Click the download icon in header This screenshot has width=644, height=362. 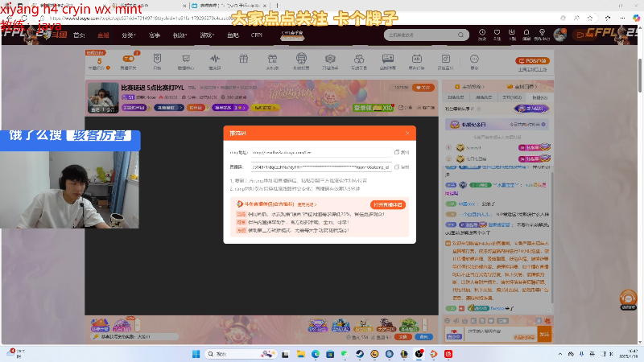pyautogui.click(x=512, y=34)
